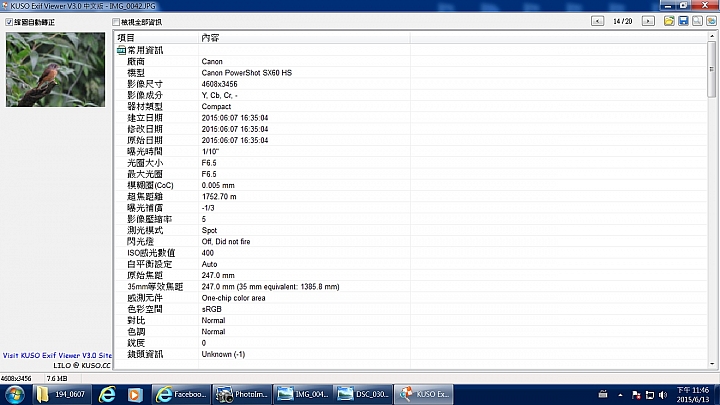The image size is (720, 405).
Task: Launch Internet Explorer from the taskbar
Action: (107, 394)
